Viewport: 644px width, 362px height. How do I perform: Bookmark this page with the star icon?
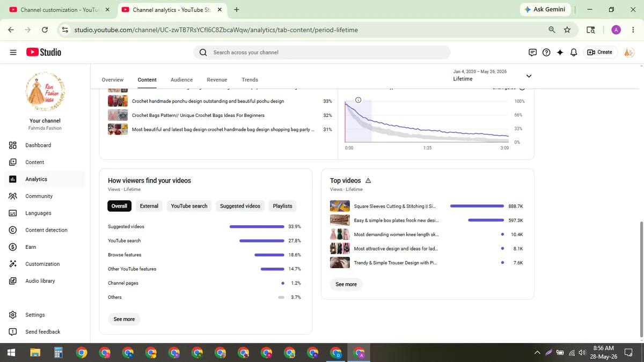click(x=567, y=30)
